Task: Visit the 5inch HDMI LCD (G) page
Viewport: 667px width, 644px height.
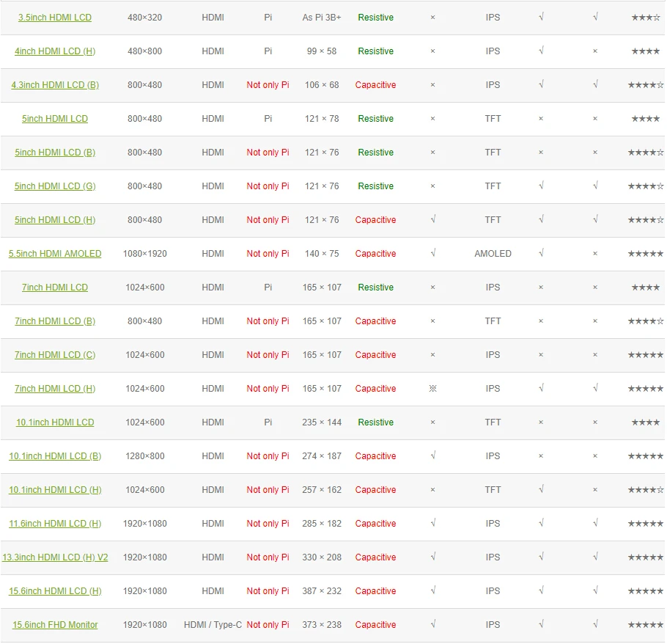Action: (x=55, y=186)
